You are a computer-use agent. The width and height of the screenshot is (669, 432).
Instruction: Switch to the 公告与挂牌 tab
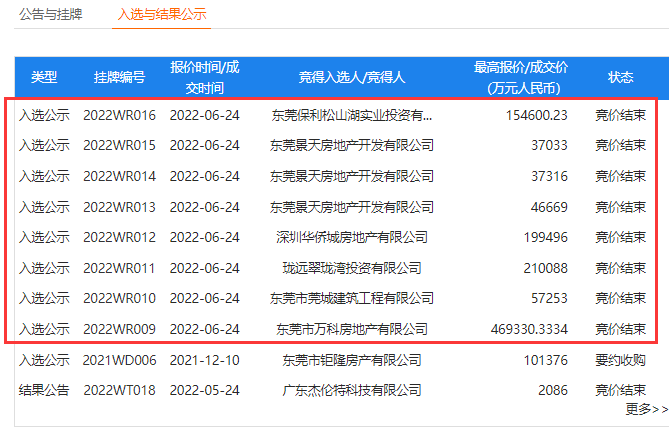pyautogui.click(x=51, y=14)
